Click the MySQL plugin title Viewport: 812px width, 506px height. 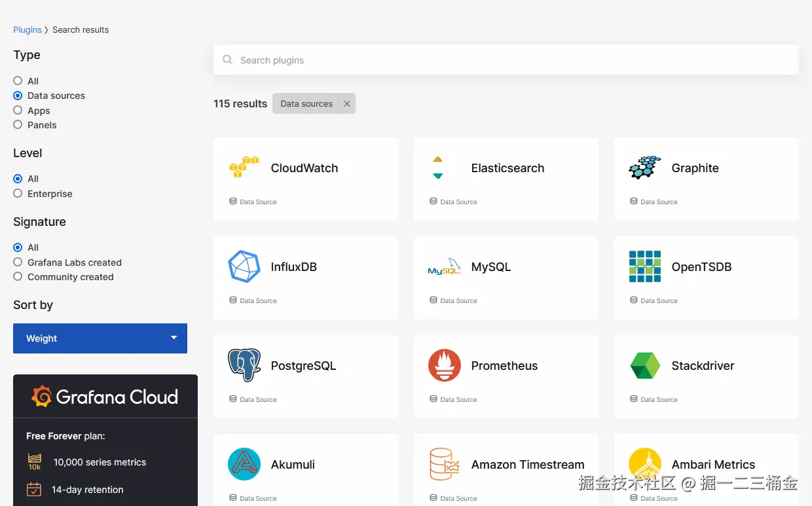pyautogui.click(x=491, y=267)
